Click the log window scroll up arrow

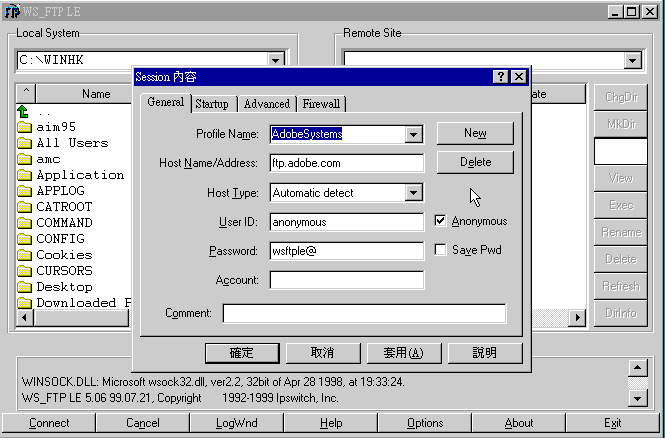[x=637, y=368]
